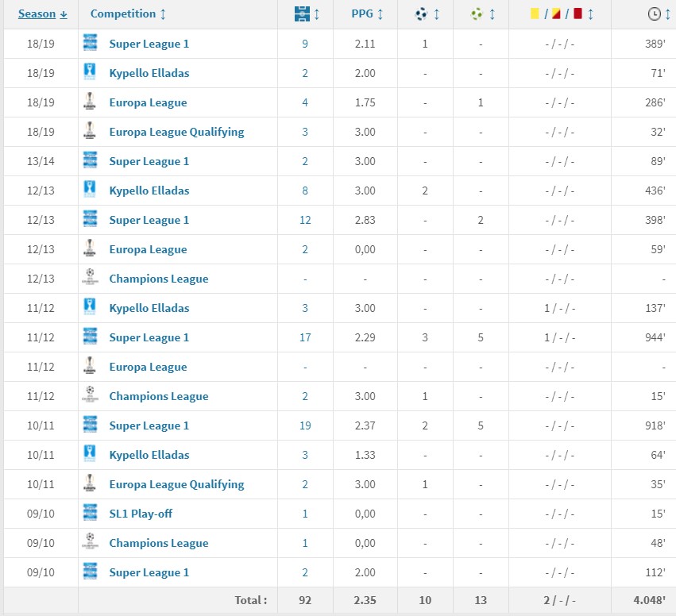Open the 17 appearances link for 11/12 Super League

point(305,337)
